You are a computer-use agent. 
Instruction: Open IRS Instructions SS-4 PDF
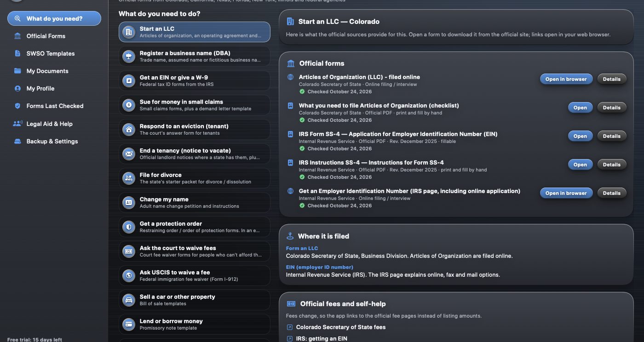pos(580,165)
